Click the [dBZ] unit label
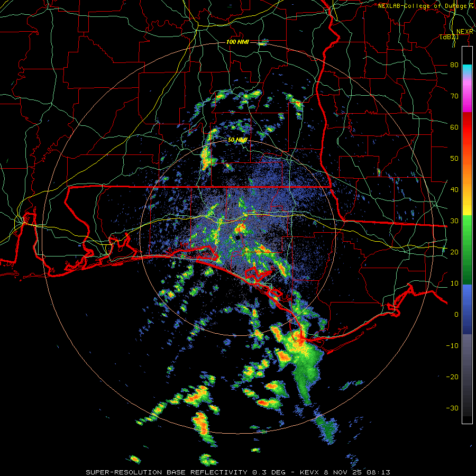Image resolution: width=476 pixels, height=476 pixels. (449, 37)
